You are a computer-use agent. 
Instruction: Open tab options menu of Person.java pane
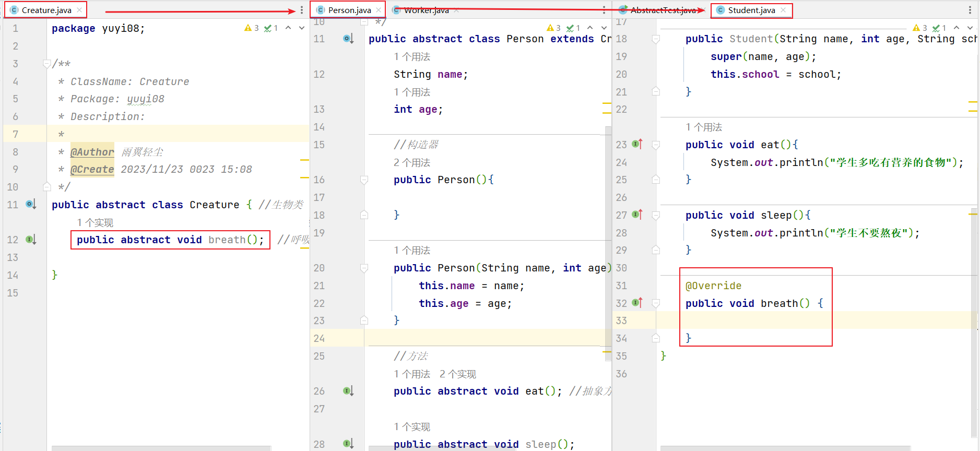pos(604,10)
